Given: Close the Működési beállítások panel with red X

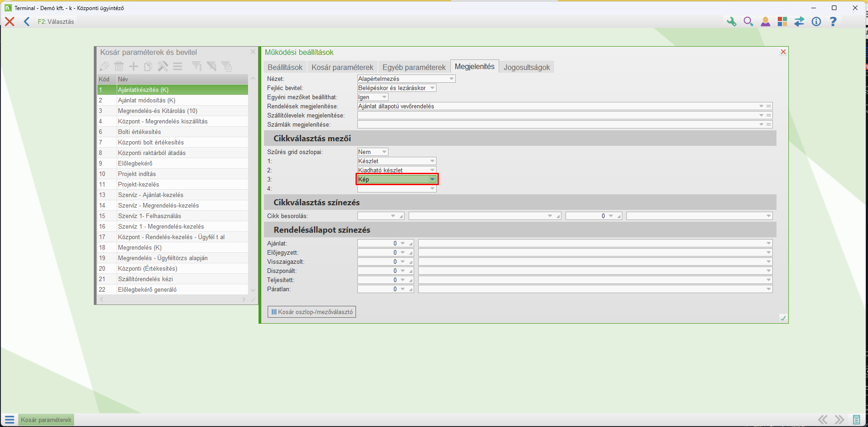Looking at the screenshot, I should pyautogui.click(x=783, y=52).
